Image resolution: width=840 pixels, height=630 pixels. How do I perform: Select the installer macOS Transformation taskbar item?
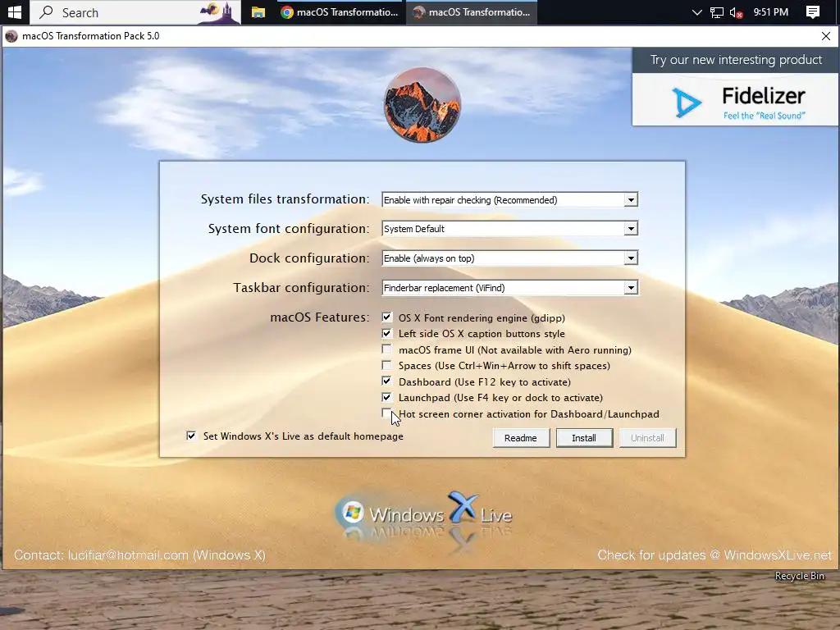coord(472,11)
